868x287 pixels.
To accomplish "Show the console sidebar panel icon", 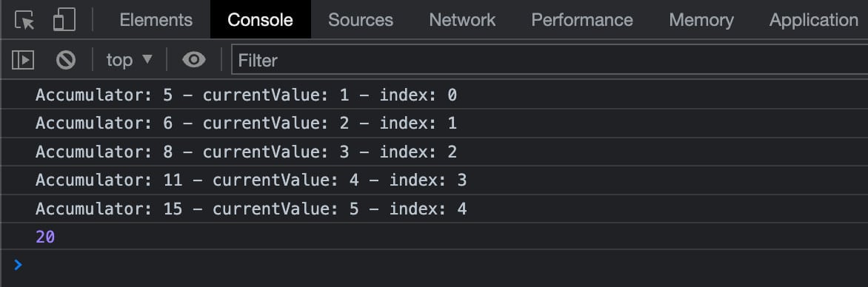I will 23,60.
